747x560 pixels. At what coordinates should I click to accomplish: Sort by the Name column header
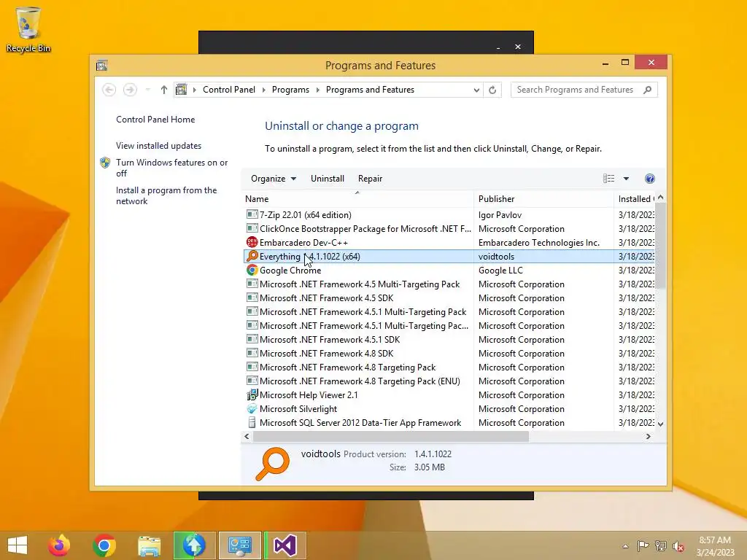(357, 199)
